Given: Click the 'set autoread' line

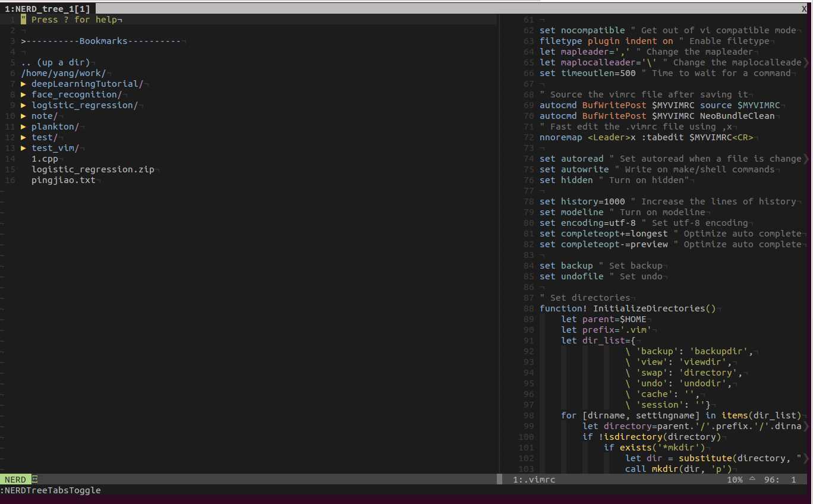Looking at the screenshot, I should point(670,159).
